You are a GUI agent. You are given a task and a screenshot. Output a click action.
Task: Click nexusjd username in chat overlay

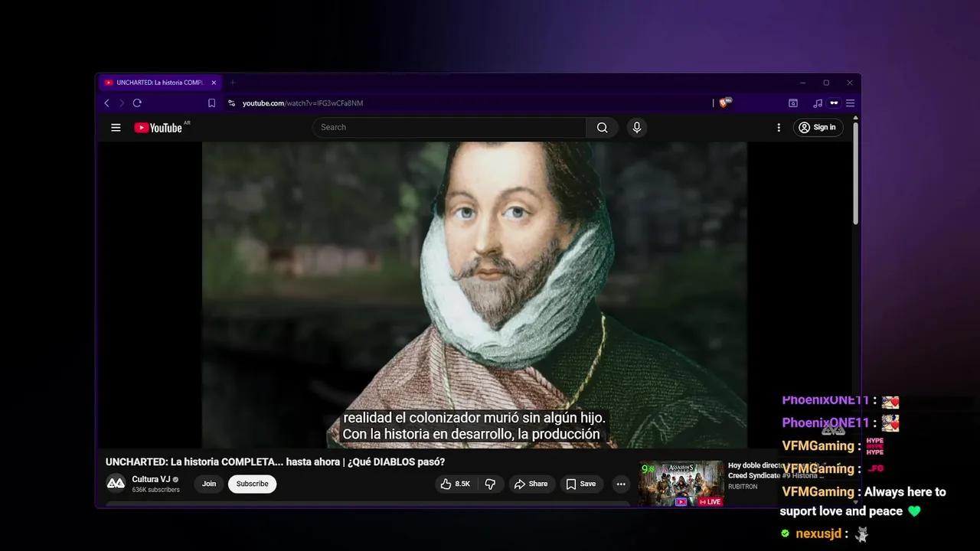(818, 533)
